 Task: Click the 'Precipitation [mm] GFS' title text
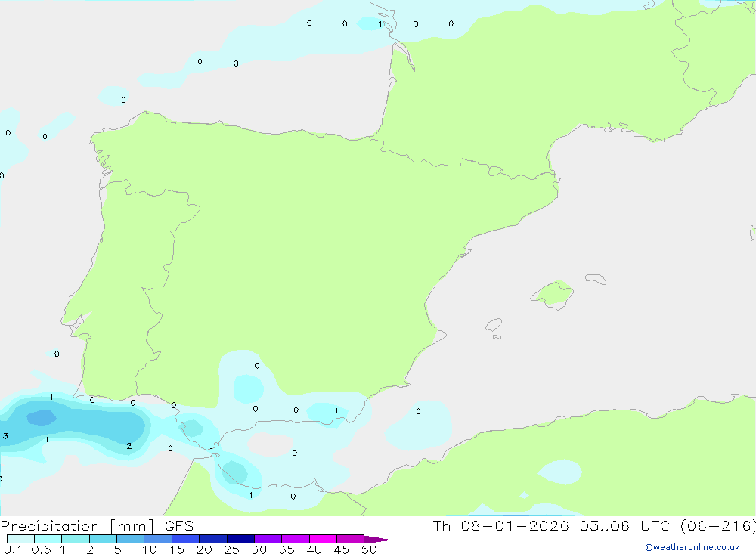click(x=97, y=526)
